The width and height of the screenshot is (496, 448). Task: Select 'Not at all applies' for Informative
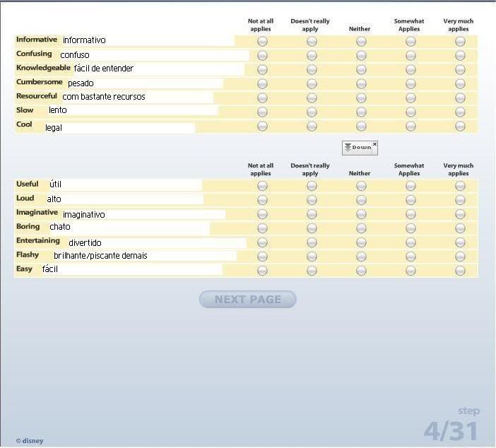[x=262, y=42]
